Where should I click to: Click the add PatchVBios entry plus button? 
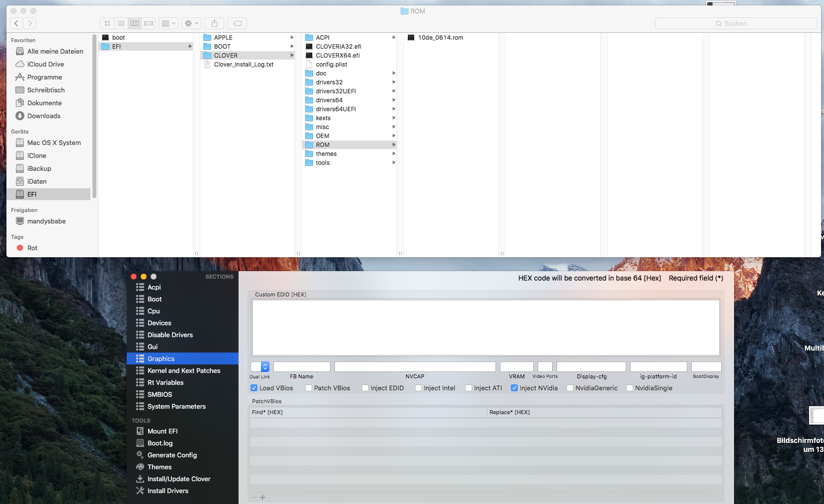click(263, 497)
